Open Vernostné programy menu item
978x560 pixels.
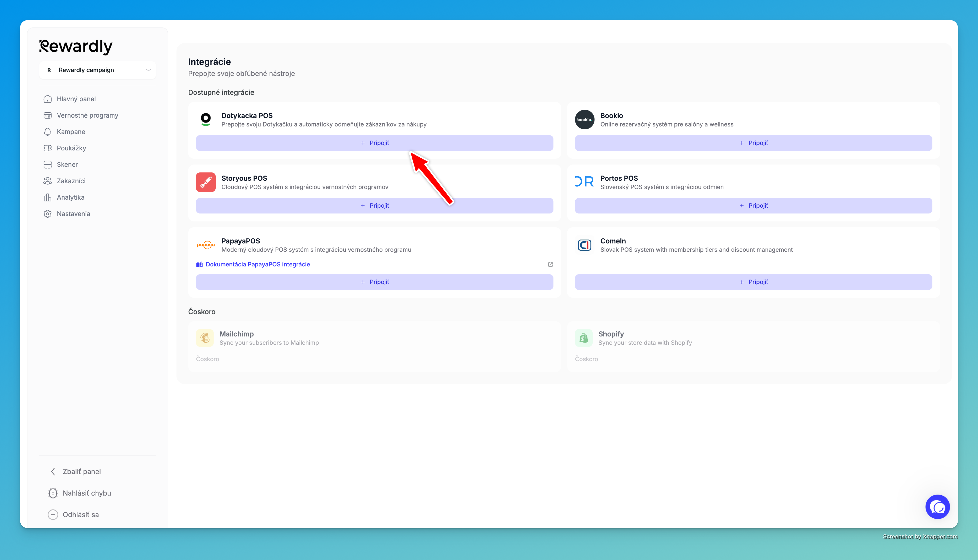[x=87, y=115]
